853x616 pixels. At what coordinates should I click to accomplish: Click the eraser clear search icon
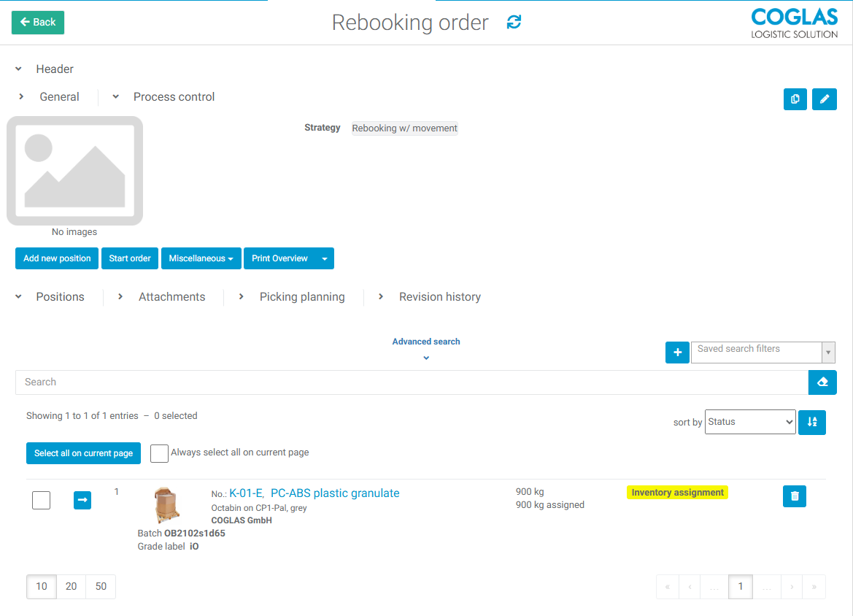tap(822, 382)
